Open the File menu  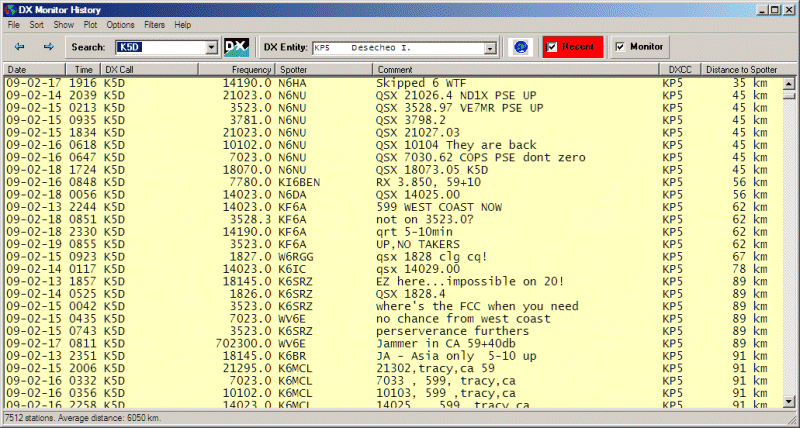pos(14,24)
